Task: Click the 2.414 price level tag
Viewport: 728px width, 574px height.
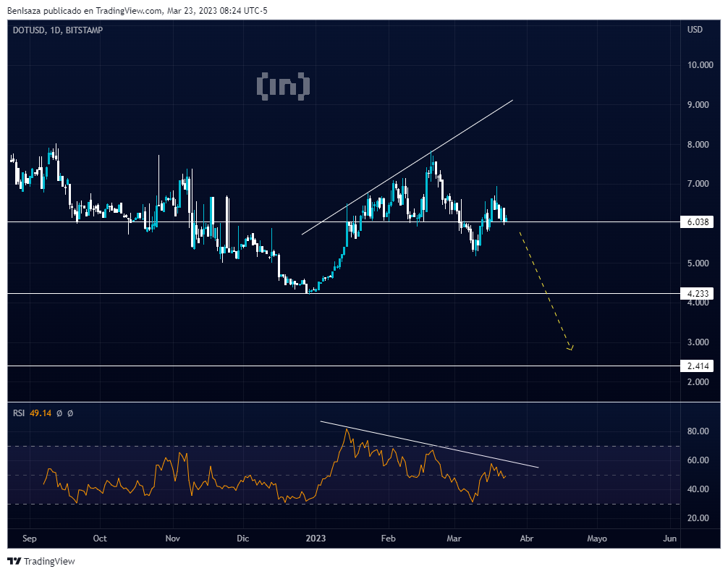Action: pyautogui.click(x=698, y=366)
